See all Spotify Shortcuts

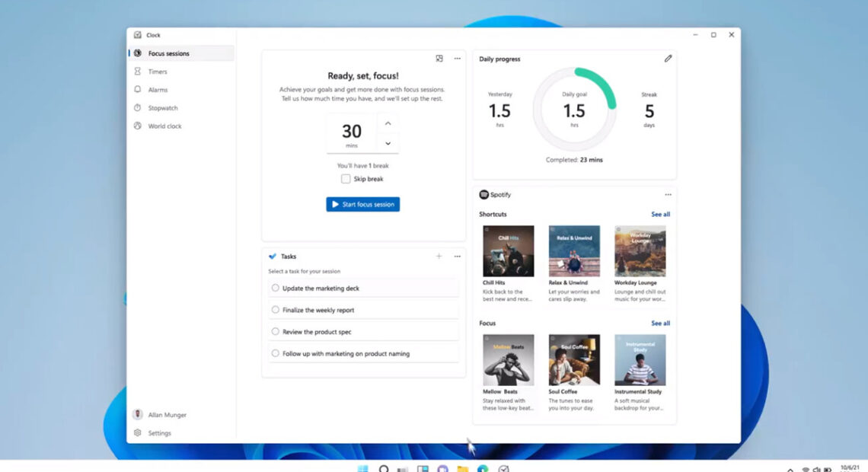(660, 214)
